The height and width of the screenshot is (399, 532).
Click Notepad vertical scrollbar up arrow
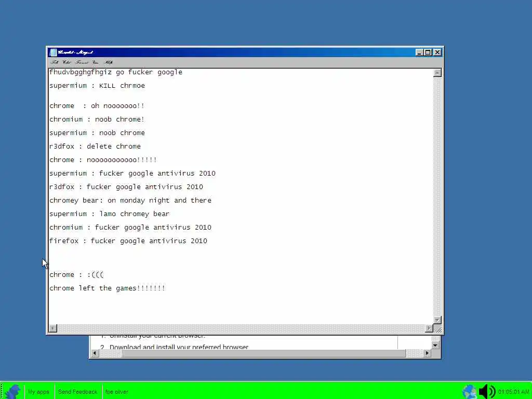coord(437,73)
